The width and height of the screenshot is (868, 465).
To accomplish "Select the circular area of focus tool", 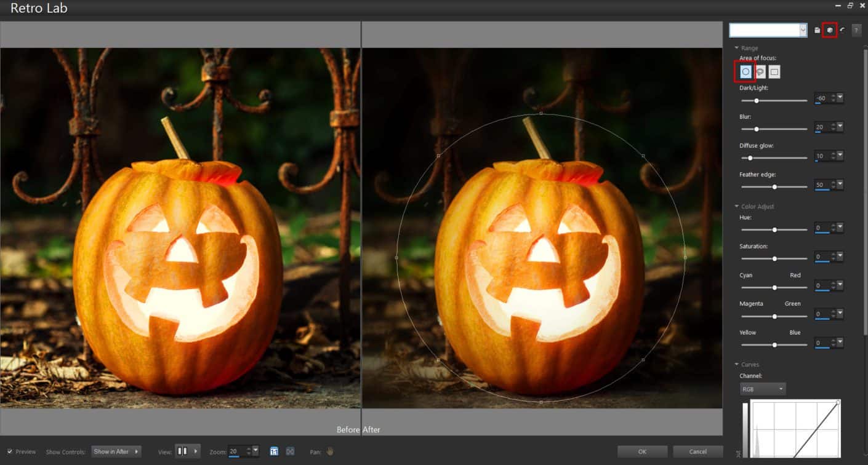I will tap(744, 71).
